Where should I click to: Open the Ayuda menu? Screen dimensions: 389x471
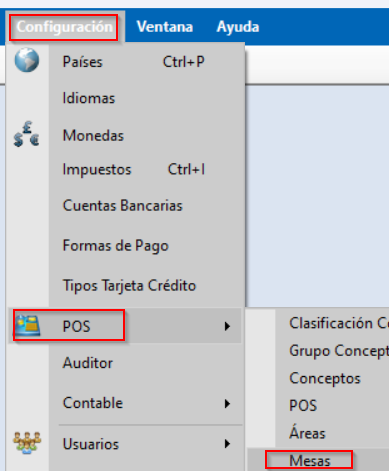(238, 27)
